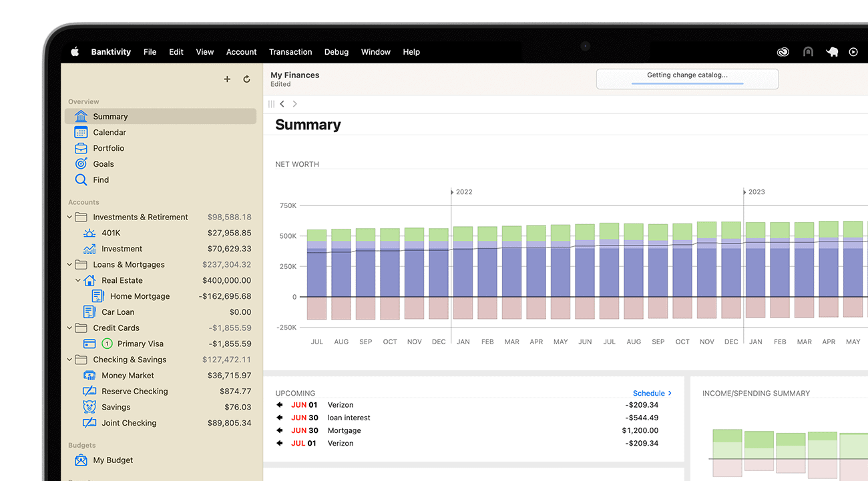Click the Schedule link in Upcoming

click(652, 394)
